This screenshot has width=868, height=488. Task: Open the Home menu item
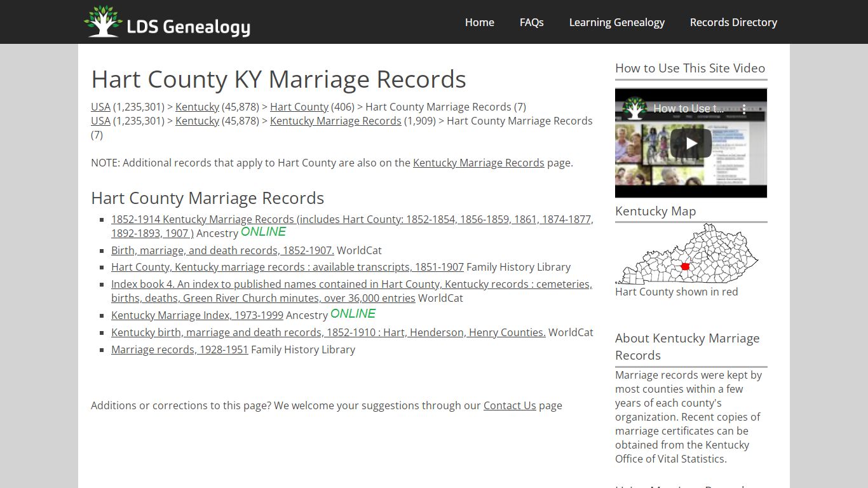point(479,22)
